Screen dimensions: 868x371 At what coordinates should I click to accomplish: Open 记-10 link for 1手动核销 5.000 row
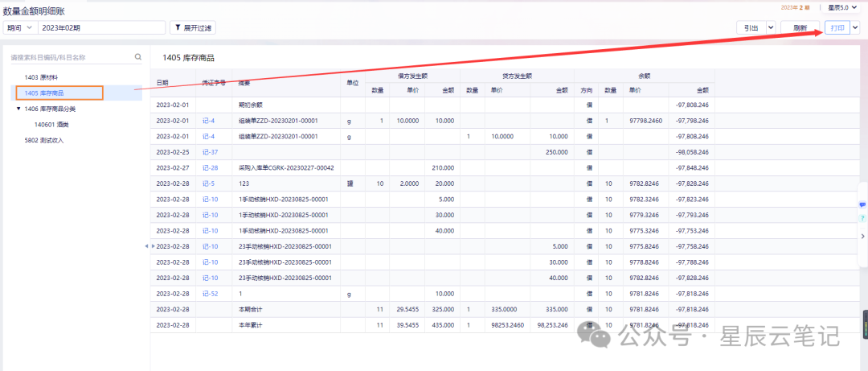pos(210,199)
